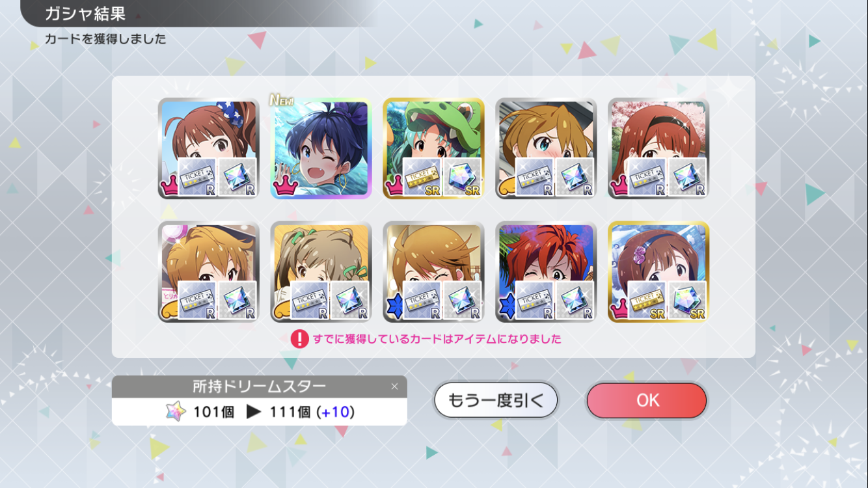Select the red-haired winking girl card

pos(546,272)
